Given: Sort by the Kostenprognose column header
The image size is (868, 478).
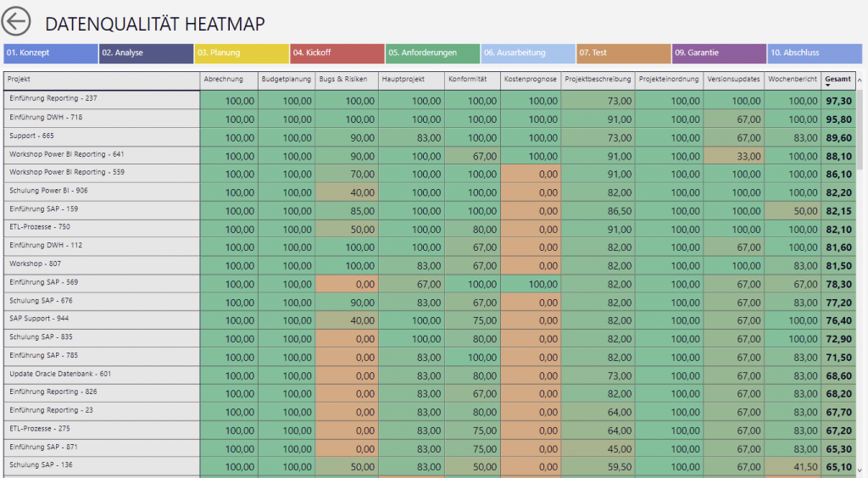Looking at the screenshot, I should 531,80.
